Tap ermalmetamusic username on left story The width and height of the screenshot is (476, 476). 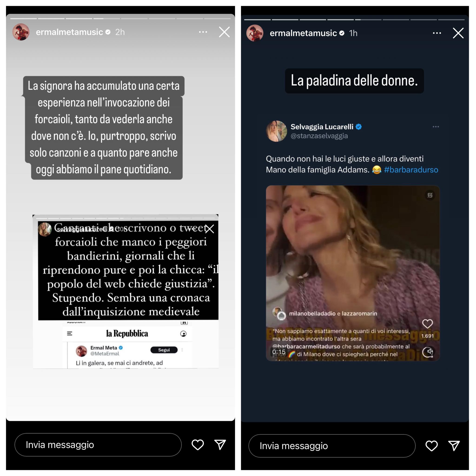tap(69, 32)
